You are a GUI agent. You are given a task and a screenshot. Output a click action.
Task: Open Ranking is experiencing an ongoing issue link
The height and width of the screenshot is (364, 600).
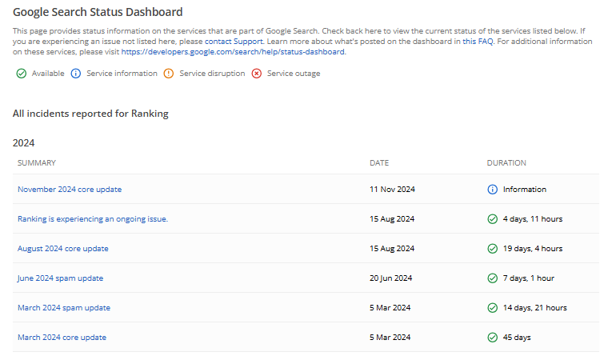pyautogui.click(x=93, y=219)
